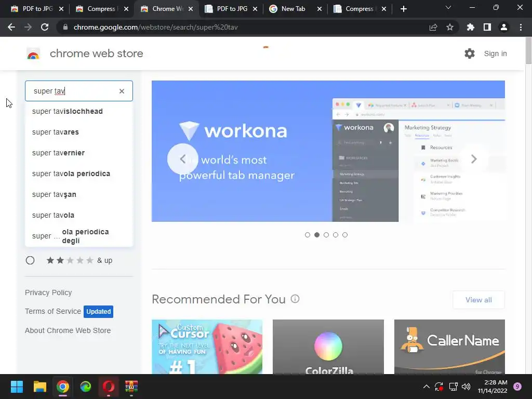
Task: Open About Chrome Web Store link
Action: pos(68,330)
